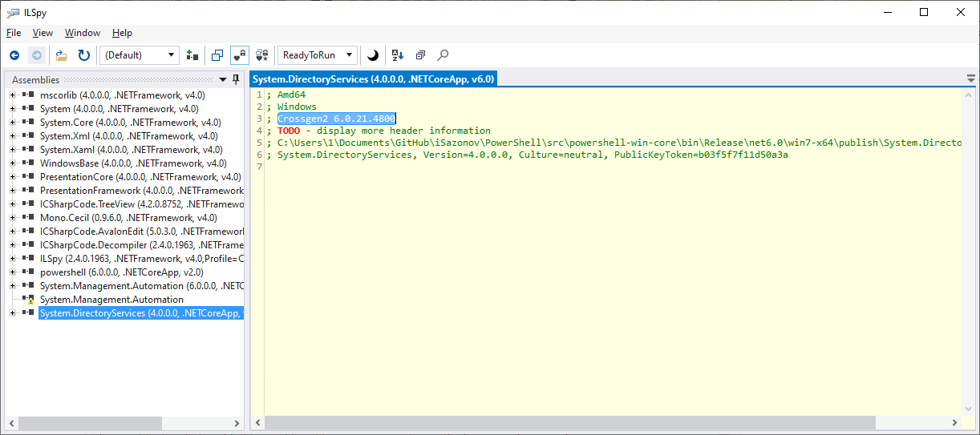
Task: Expand the Mono.Cecil node
Action: pyautogui.click(x=12, y=218)
